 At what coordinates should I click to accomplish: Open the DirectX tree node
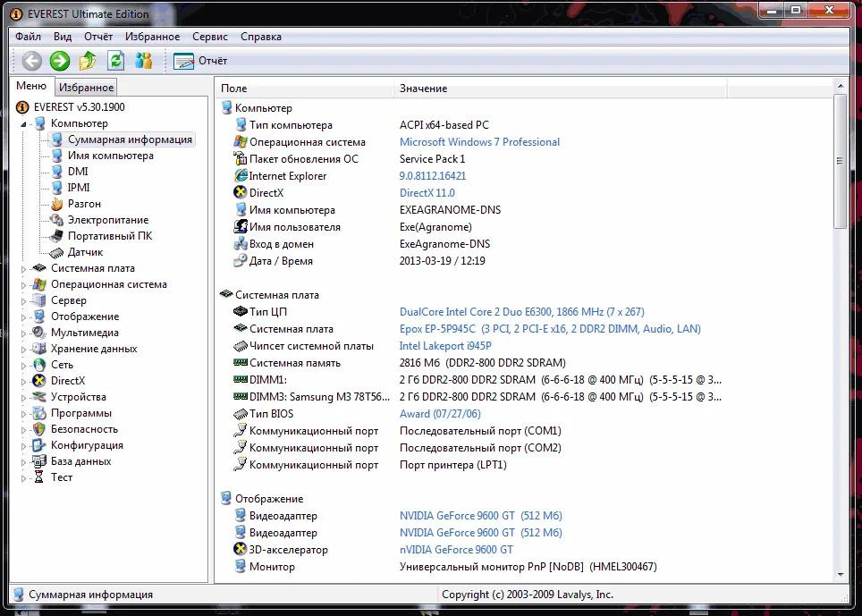tap(68, 381)
